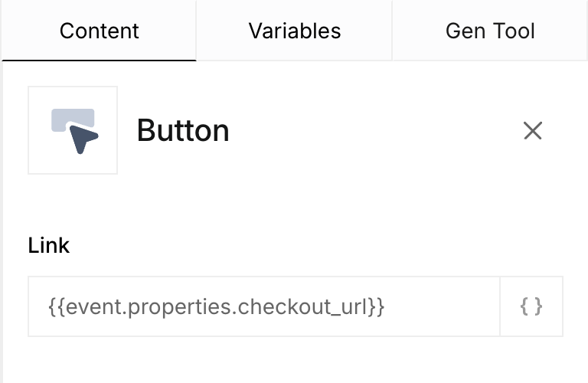
Task: Switch to the Variables tab
Action: (294, 31)
